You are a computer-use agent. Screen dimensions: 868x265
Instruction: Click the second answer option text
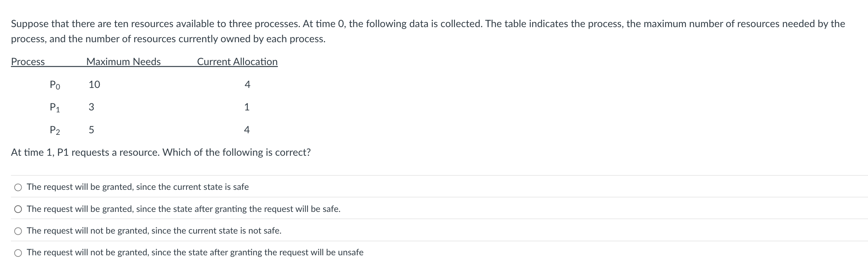click(x=183, y=209)
